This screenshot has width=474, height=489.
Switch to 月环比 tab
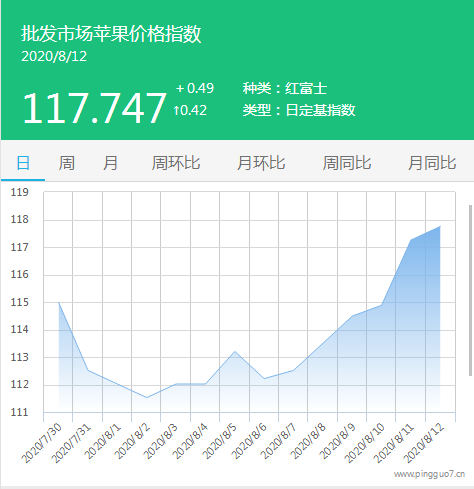pos(261,163)
